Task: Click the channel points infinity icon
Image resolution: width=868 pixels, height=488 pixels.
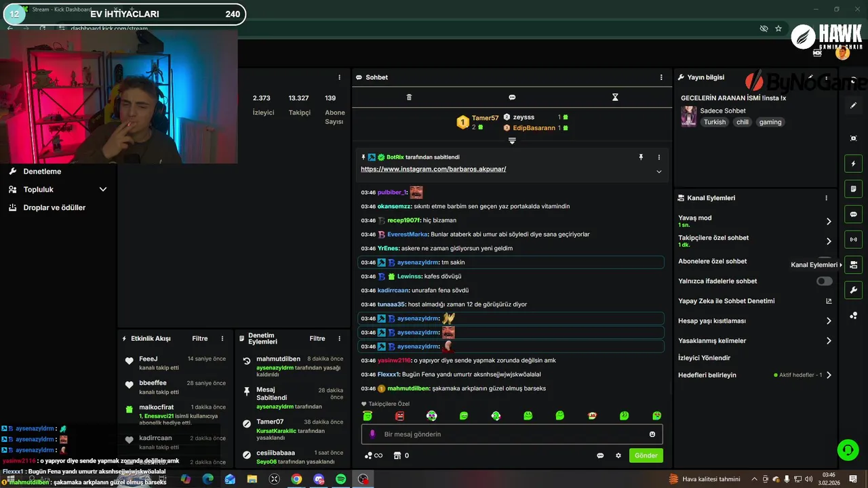Action: tap(374, 455)
